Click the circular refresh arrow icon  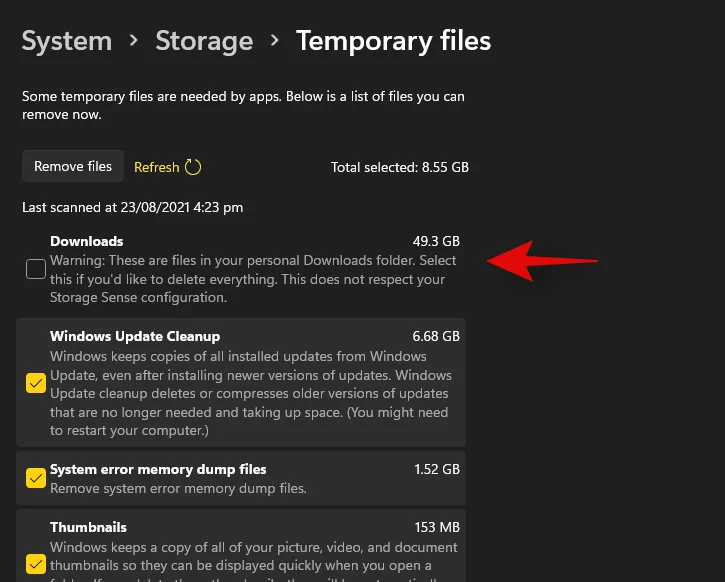click(x=193, y=167)
